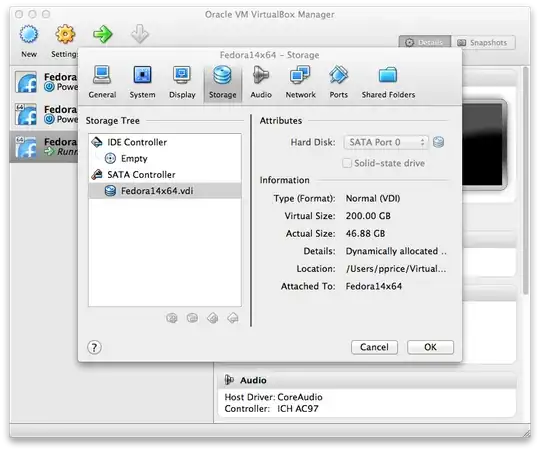Confirm storage settings with OK
The height and width of the screenshot is (451, 540).
pos(430,347)
